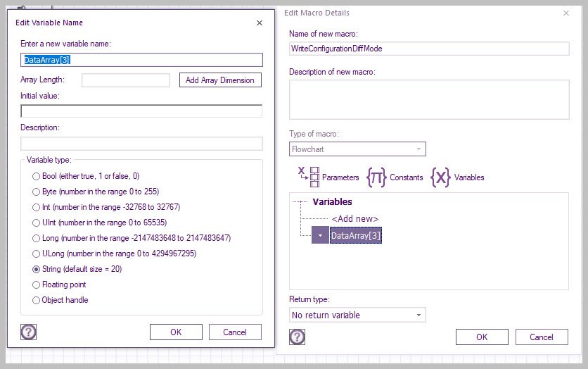588x369 pixels.
Task: Close the Edit Variable Name dialog
Action: (x=260, y=23)
